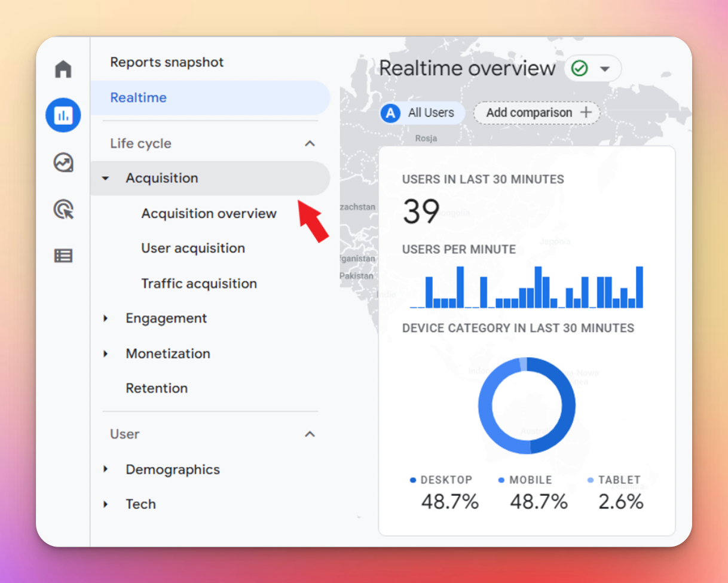Viewport: 728px width, 583px height.
Task: Click Desktop legend color dot
Action: [x=413, y=480]
